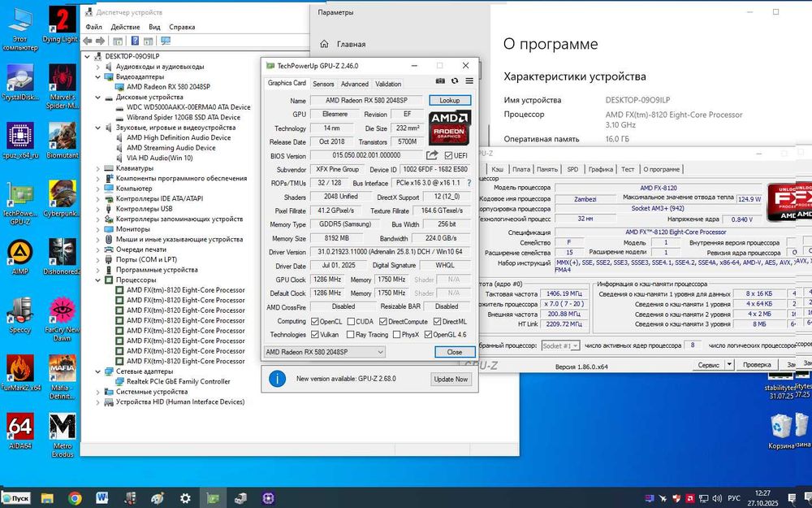812x508 pixels.
Task: Open Recycle Bin Корзина icon
Action: 781,431
